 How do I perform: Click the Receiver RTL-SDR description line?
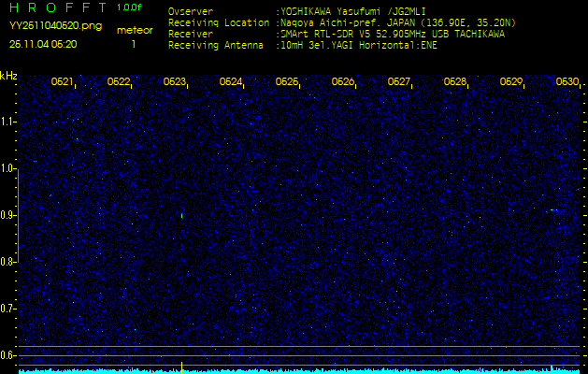pyautogui.click(x=393, y=33)
